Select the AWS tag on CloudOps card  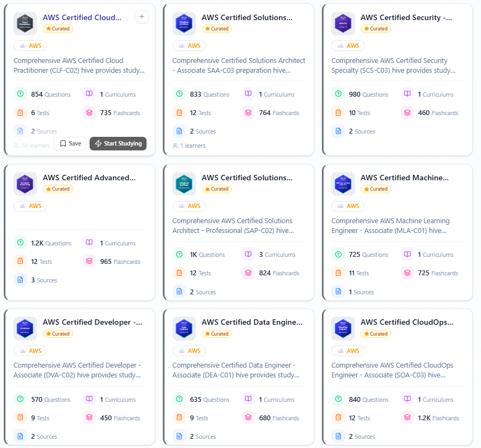[348, 351]
